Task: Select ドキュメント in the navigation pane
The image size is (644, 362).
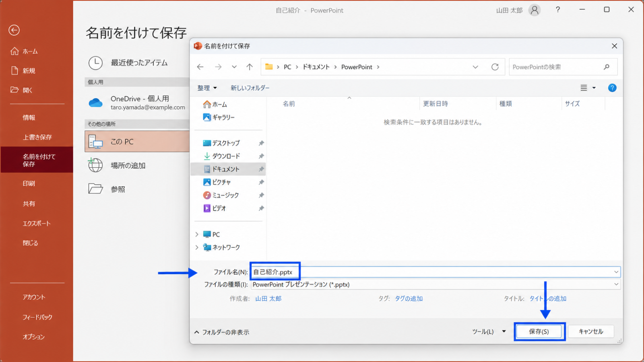Action: click(228, 169)
